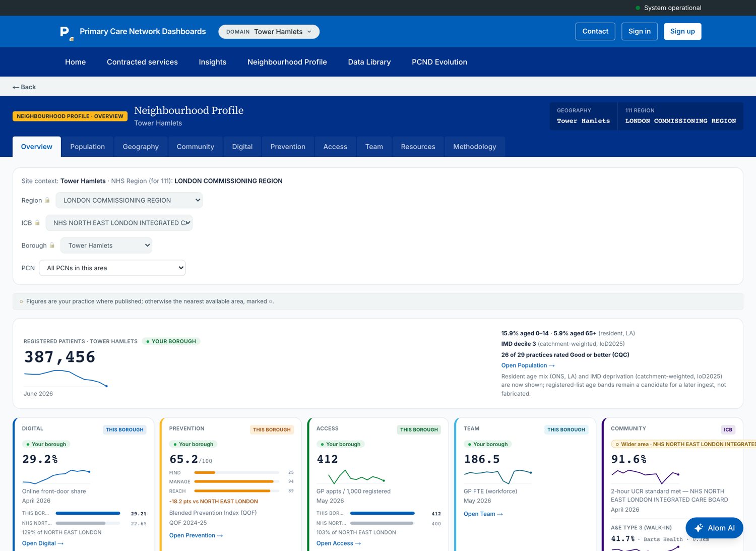Click the Primary Care Network Dashboards title
Image resolution: width=756 pixels, height=551 pixels.
coord(143,32)
